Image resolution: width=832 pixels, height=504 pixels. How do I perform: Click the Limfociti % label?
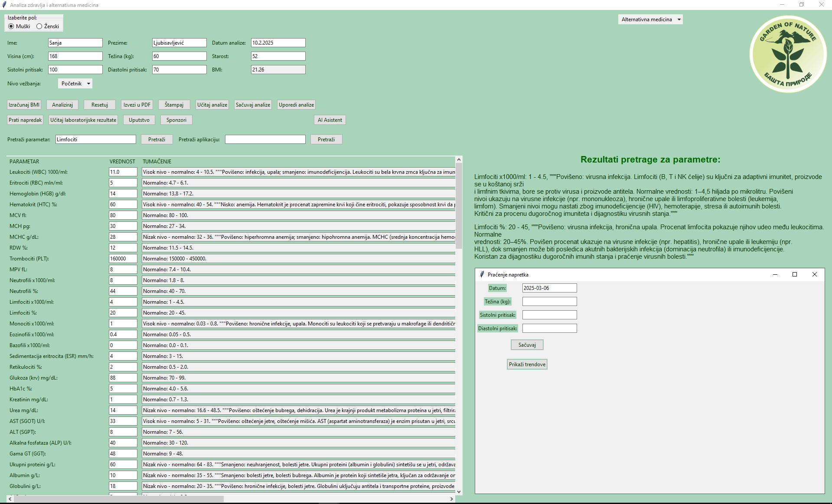[23, 313]
